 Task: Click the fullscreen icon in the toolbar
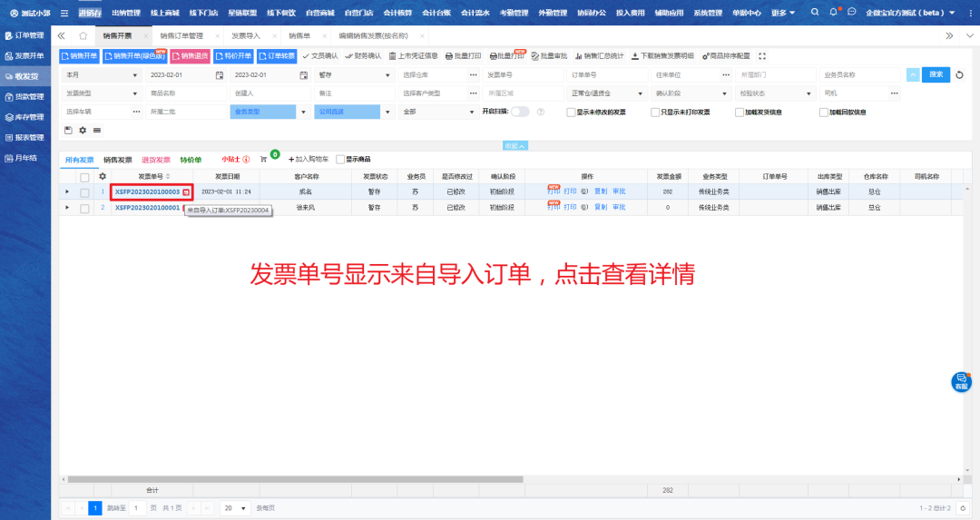coord(762,56)
